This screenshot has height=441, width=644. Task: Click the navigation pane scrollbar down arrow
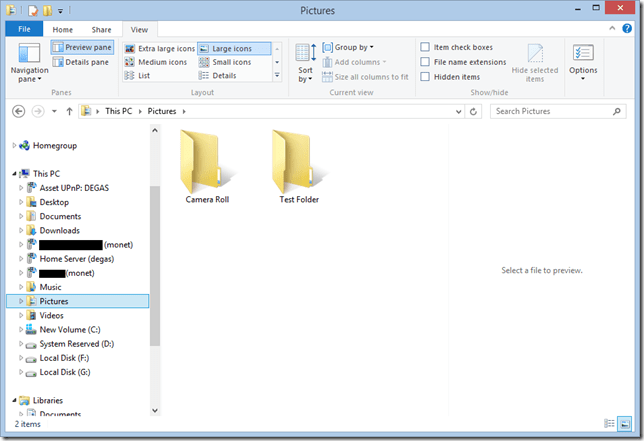(x=155, y=410)
